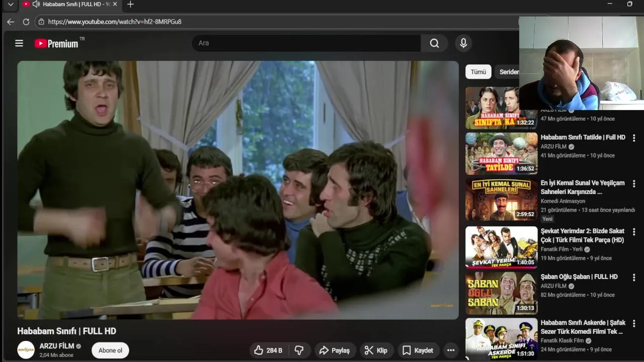The width and height of the screenshot is (644, 362).
Task: Click ARZU FİLM under Hababam Sınıfı Tatilde
Action: [x=553, y=146]
